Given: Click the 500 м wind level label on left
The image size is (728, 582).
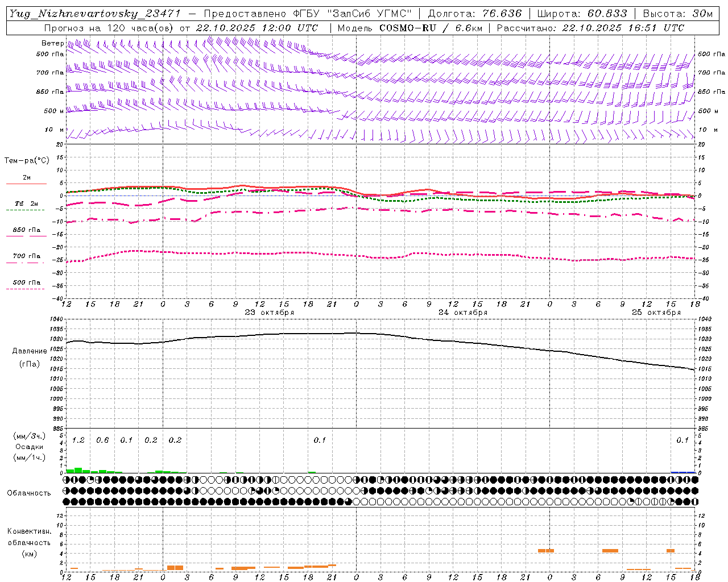Looking at the screenshot, I should point(54,111).
